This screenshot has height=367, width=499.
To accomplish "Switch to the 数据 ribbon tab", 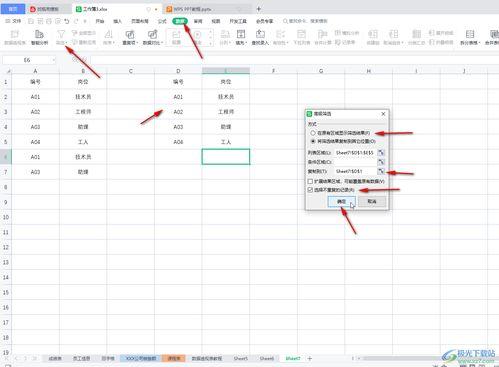I will coord(180,21).
